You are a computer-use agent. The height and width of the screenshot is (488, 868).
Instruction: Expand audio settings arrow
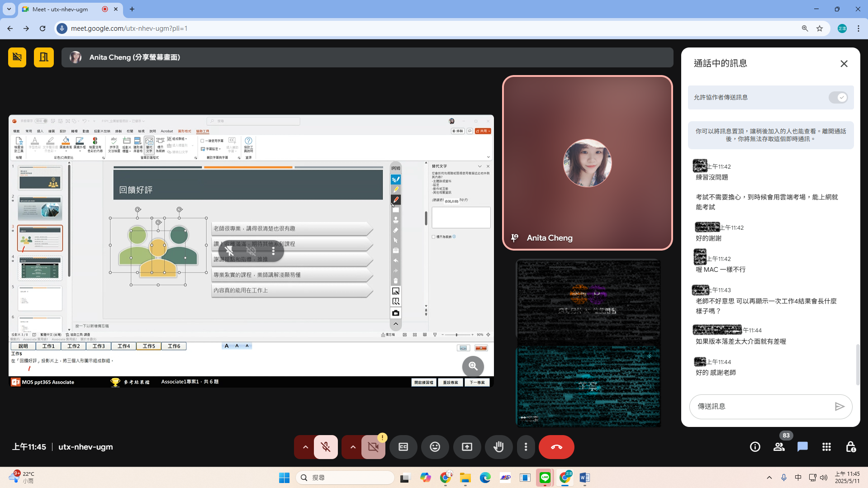tap(305, 447)
